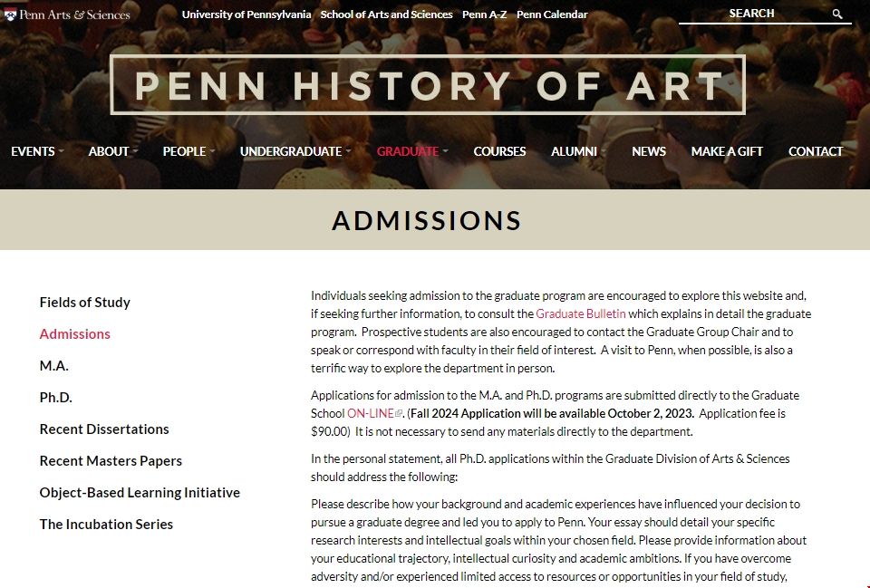
Task: Select News in the navigation bar
Action: (x=649, y=151)
